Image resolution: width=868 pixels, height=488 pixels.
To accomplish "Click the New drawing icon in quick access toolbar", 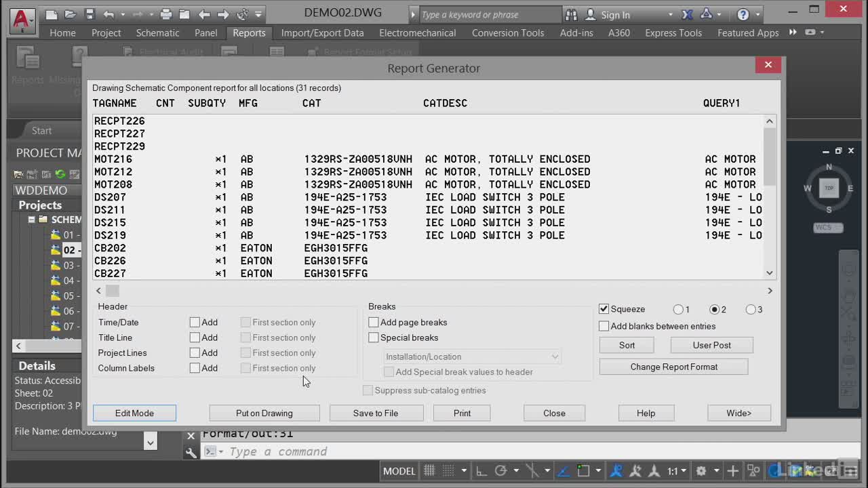I will (52, 14).
